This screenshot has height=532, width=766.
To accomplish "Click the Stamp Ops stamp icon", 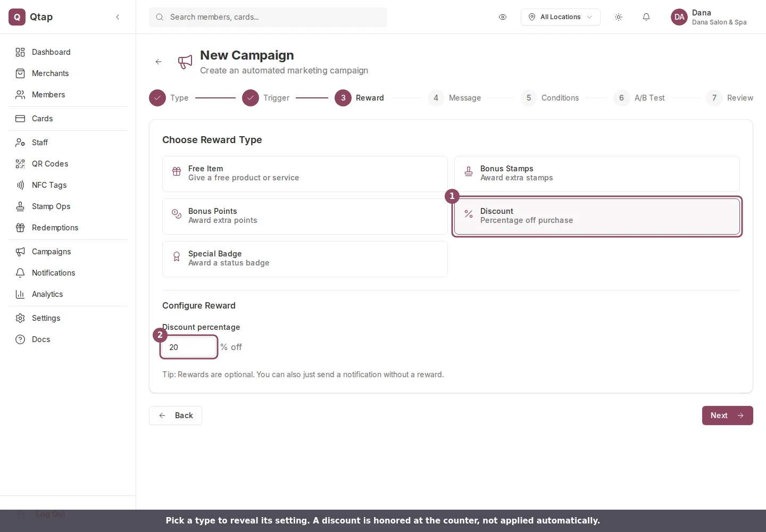I will [20, 206].
